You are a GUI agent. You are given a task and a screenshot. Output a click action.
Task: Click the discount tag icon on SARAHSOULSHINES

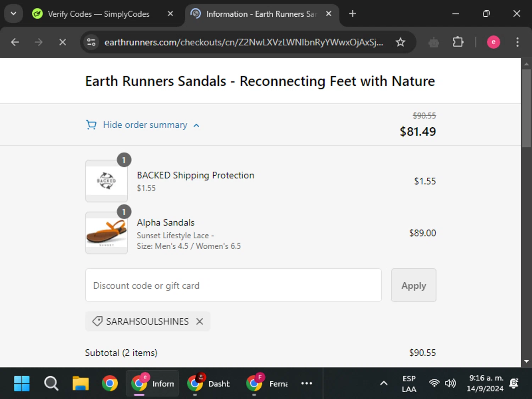(x=97, y=321)
